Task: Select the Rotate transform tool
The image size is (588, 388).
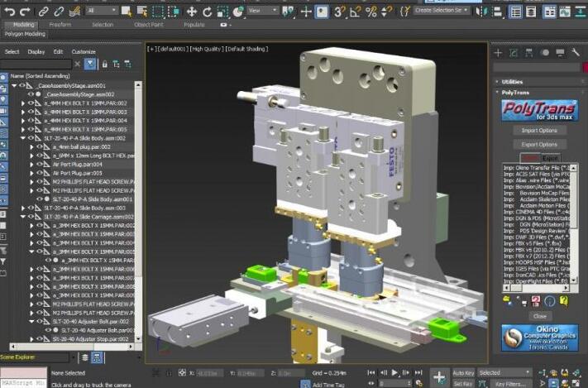Action: coord(208,12)
